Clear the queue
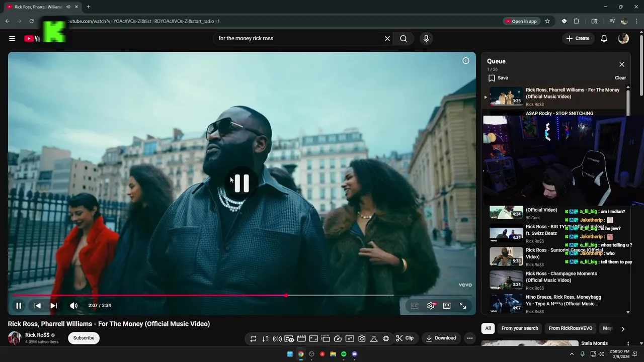This screenshot has height=362, width=644. click(620, 78)
